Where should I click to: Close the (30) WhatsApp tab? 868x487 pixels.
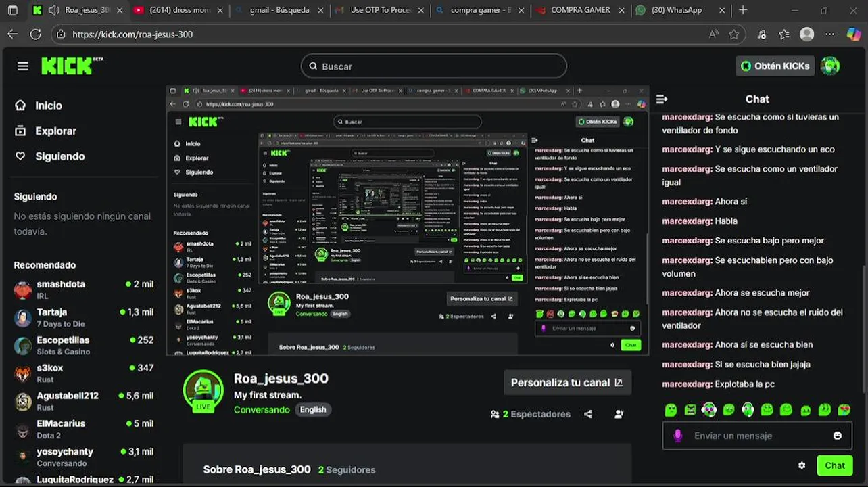coord(721,10)
